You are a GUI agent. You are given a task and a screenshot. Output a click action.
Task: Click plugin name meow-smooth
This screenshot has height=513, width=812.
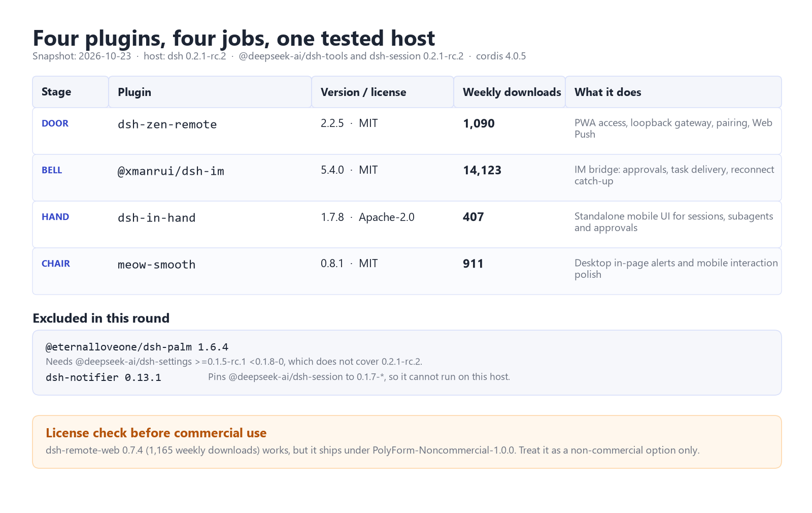tap(156, 265)
